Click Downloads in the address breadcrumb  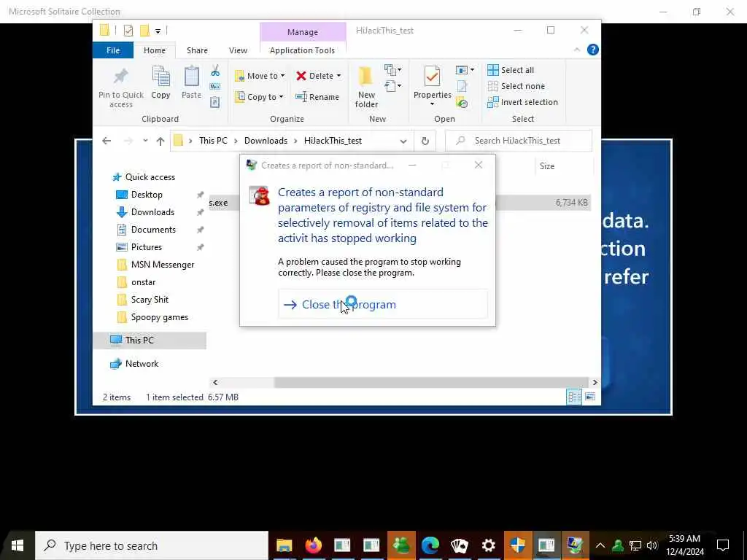[x=266, y=141]
